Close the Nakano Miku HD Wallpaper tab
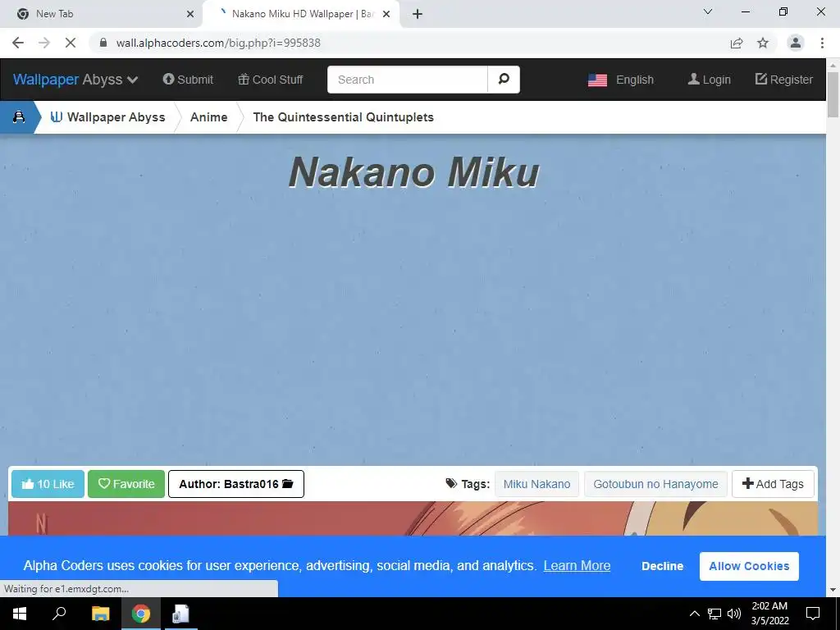The width and height of the screenshot is (840, 630). pos(386,14)
